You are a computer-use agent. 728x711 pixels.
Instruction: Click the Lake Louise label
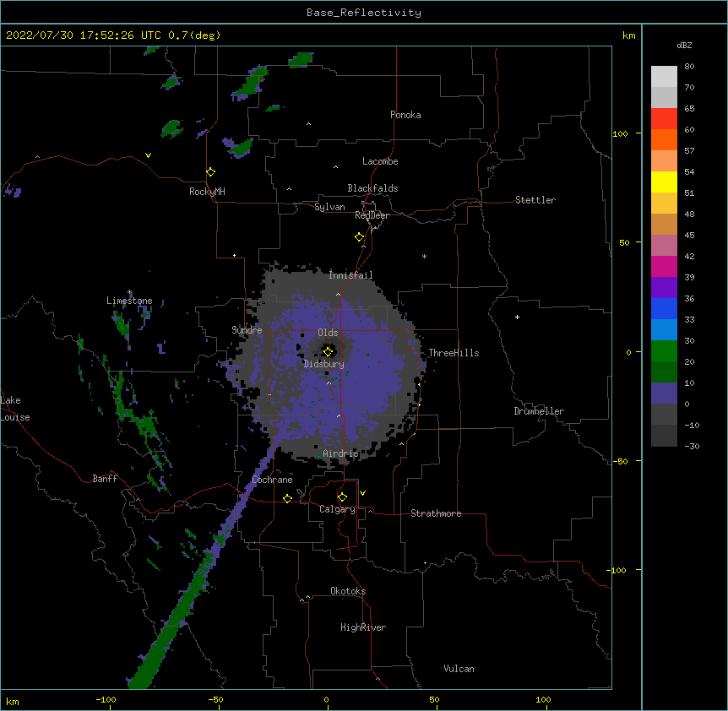tap(15, 409)
